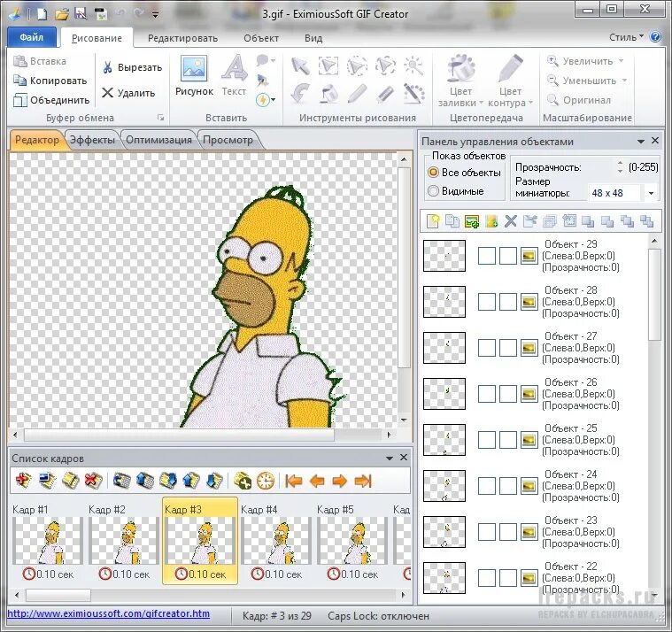Open the Просмотр preview tab

(228, 140)
